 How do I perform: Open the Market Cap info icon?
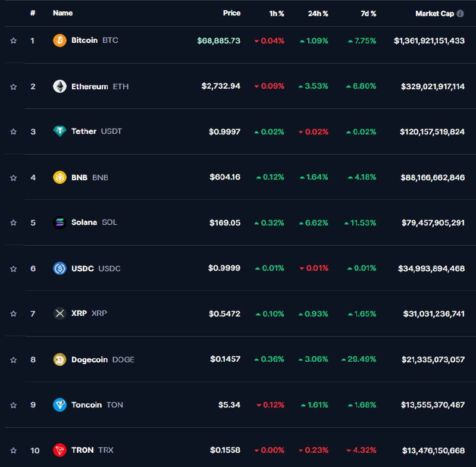click(x=460, y=13)
